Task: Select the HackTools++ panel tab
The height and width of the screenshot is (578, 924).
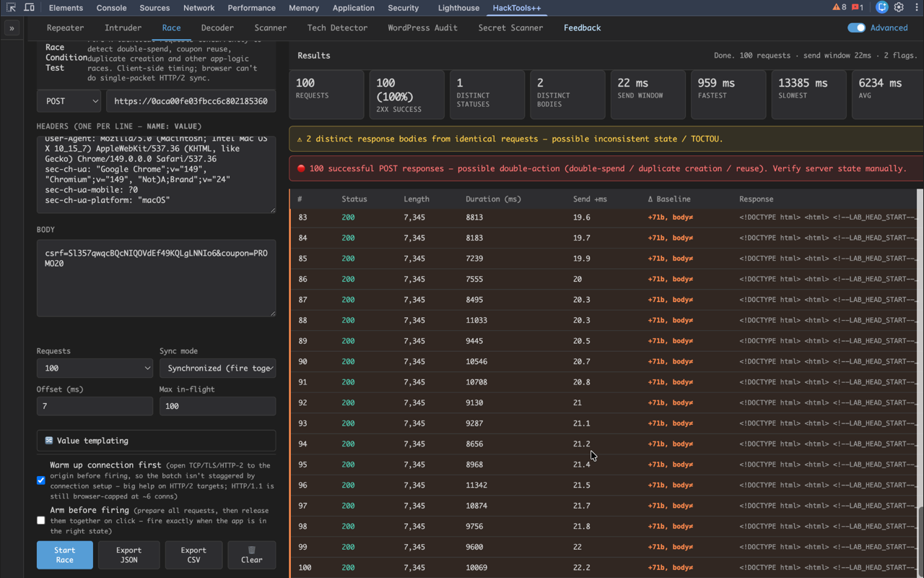Action: (517, 8)
